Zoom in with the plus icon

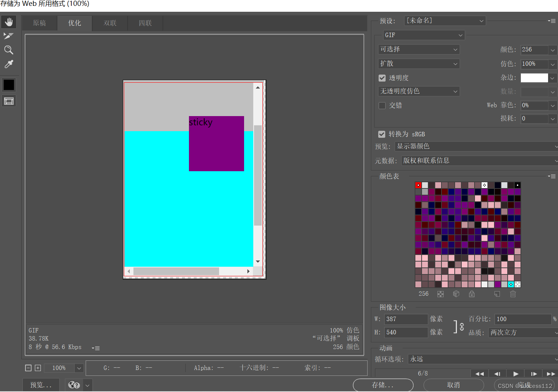38,368
